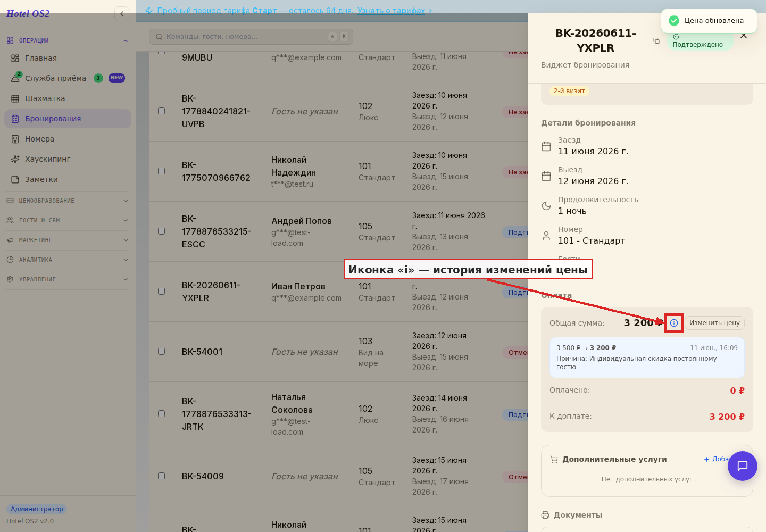The image size is (766, 532).
Task: Open Номера in sidebar
Action: [x=68, y=139]
